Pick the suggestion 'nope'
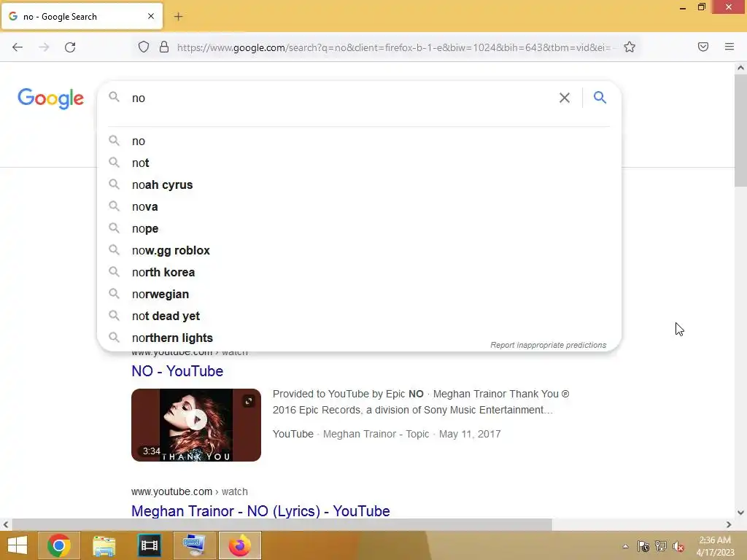The image size is (747, 560). [359, 228]
